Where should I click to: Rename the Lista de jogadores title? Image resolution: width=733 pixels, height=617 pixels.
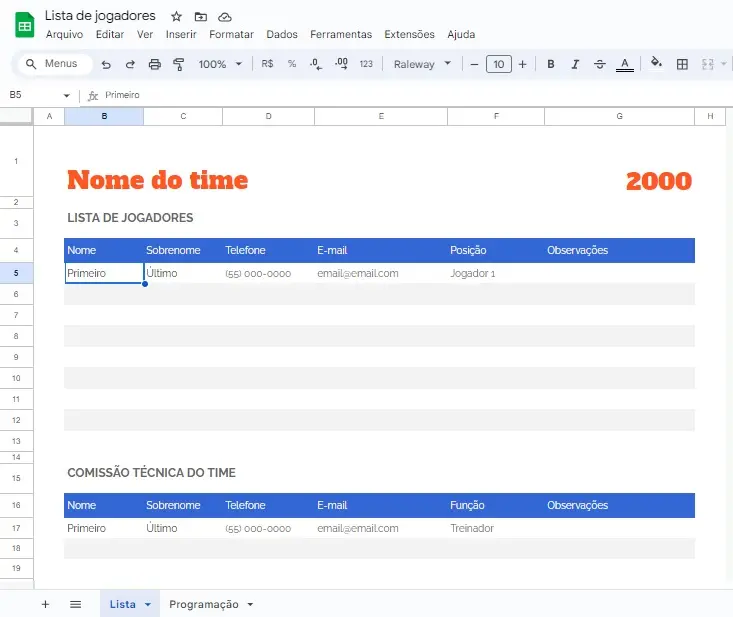[x=100, y=16]
